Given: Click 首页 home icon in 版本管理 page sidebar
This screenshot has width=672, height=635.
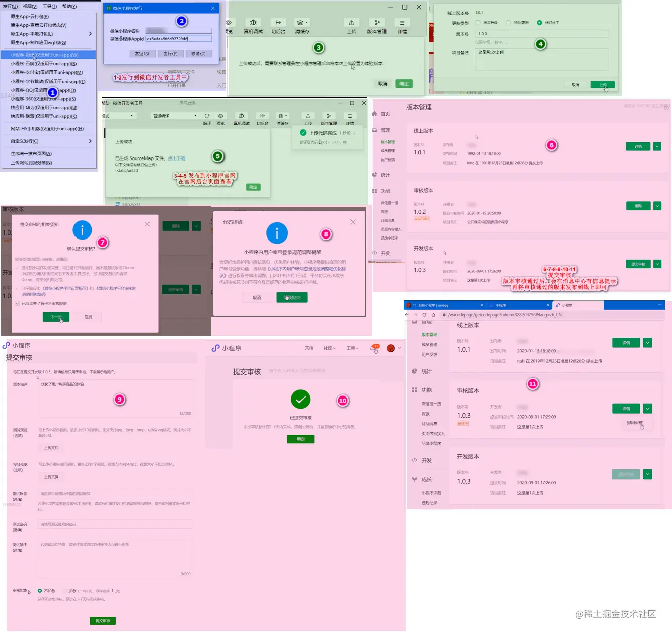Looking at the screenshot, I should click(x=374, y=114).
